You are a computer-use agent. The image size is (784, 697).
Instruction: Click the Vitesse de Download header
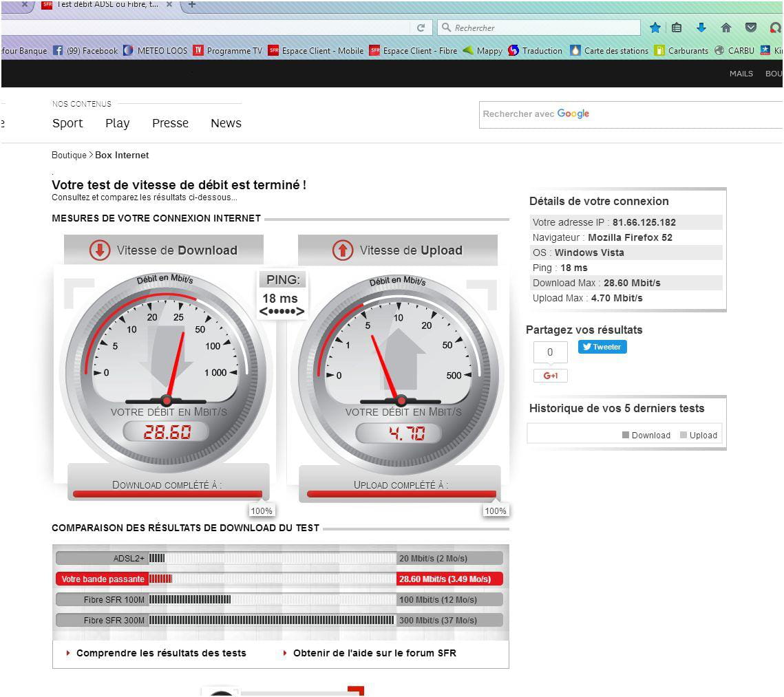coord(164,250)
